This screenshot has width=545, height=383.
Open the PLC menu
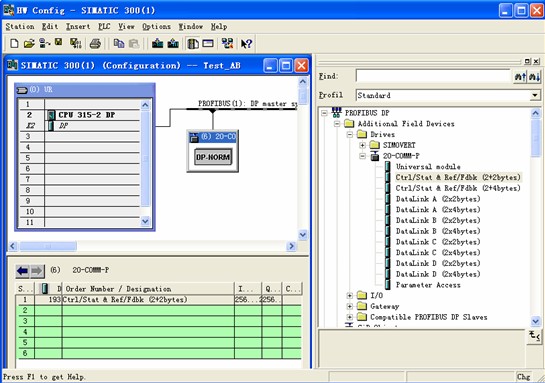pyautogui.click(x=104, y=27)
